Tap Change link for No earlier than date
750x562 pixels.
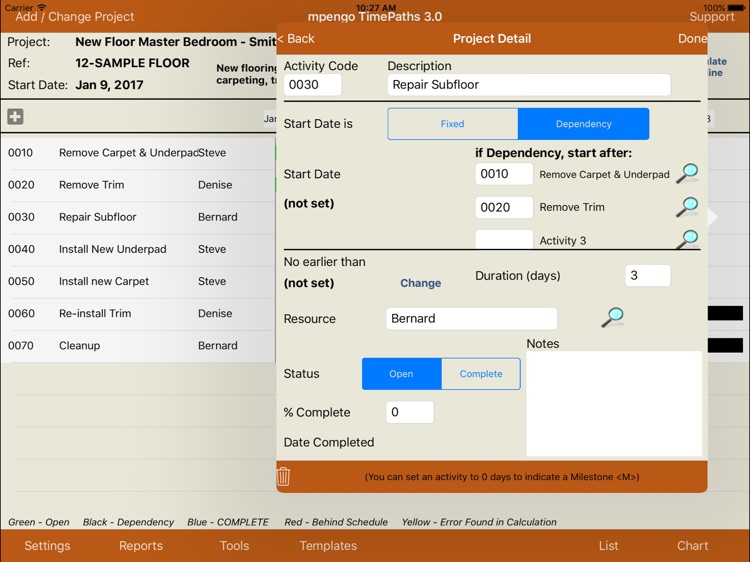420,283
